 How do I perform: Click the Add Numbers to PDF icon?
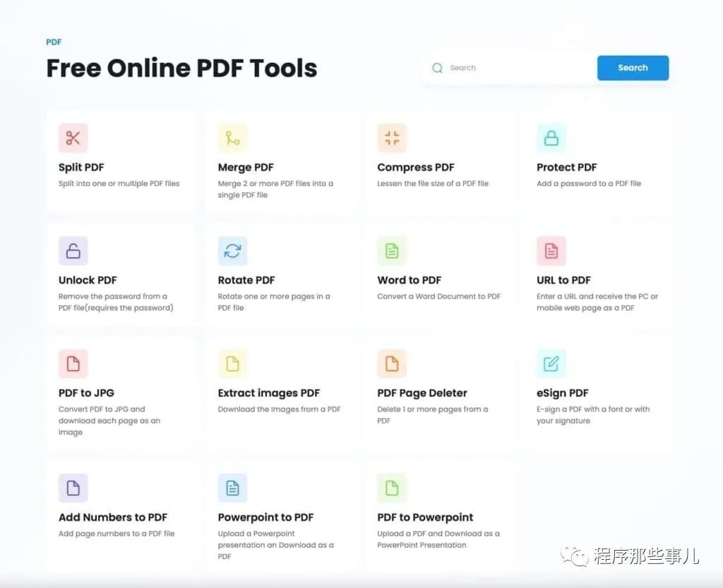pyautogui.click(x=73, y=488)
